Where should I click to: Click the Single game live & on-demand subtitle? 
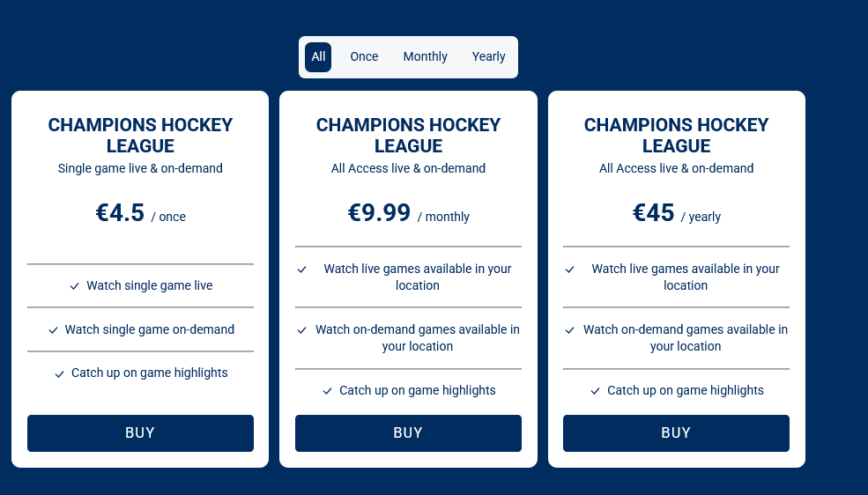[140, 168]
